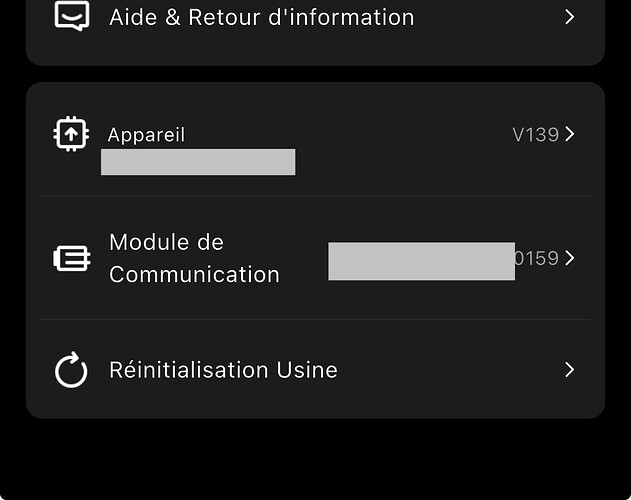
Task: Open the chevron next to V139
Action: [570, 134]
